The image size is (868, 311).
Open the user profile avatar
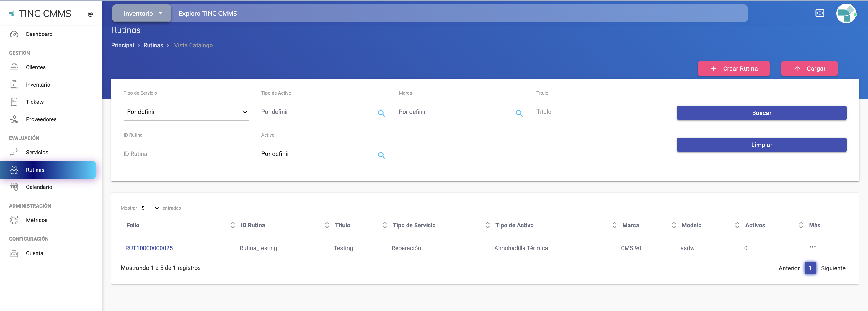coord(846,14)
